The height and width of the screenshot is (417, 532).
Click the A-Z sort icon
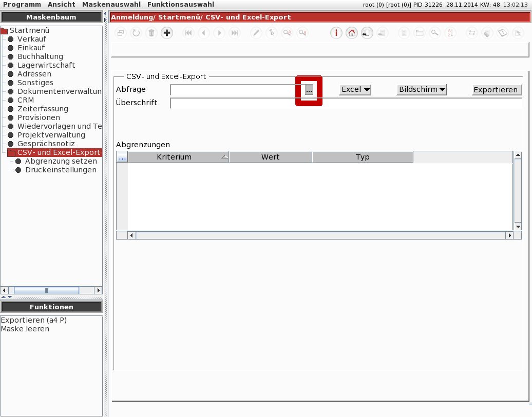coord(450,33)
